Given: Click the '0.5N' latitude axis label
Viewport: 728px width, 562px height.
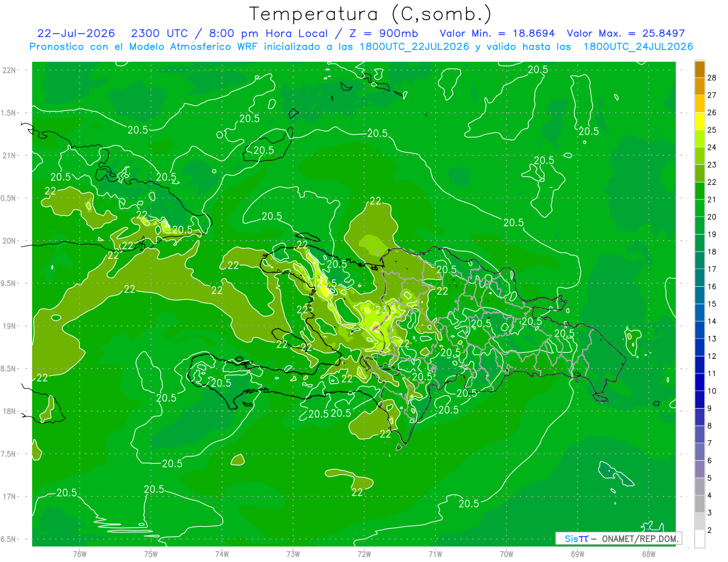Looking at the screenshot, I should pyautogui.click(x=9, y=198).
